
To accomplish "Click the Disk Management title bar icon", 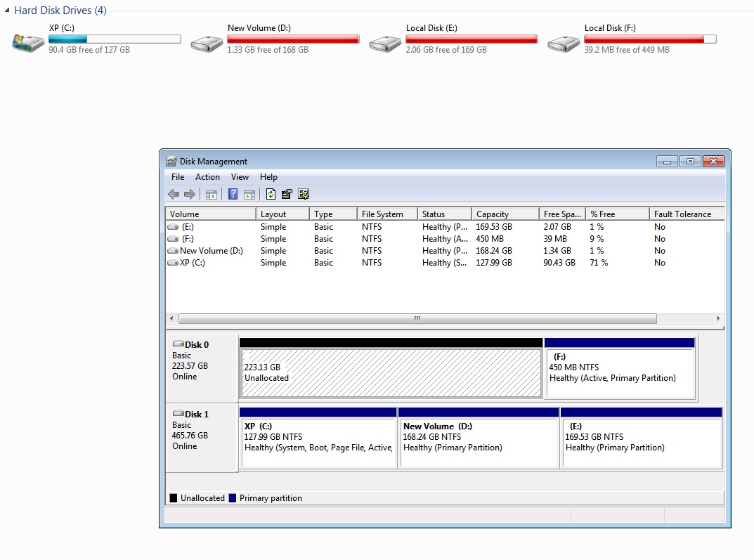I will 171,162.
